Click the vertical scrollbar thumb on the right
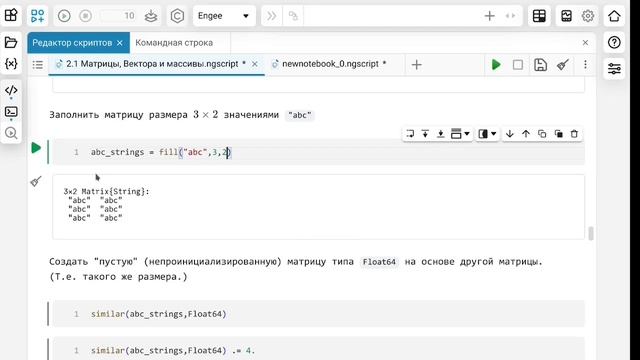Image resolution: width=640 pixels, height=360 pixels. 591,233
